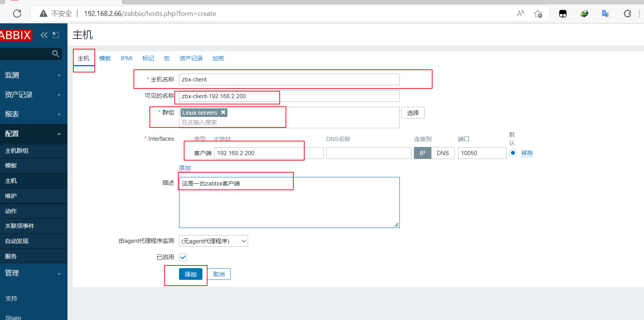Image resolution: width=644 pixels, height=320 pixels.
Task: Set connect-to option to IP
Action: point(422,153)
